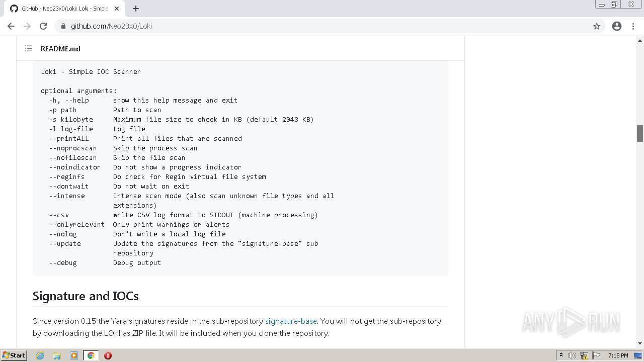Open the Windows Start menu

point(14,355)
